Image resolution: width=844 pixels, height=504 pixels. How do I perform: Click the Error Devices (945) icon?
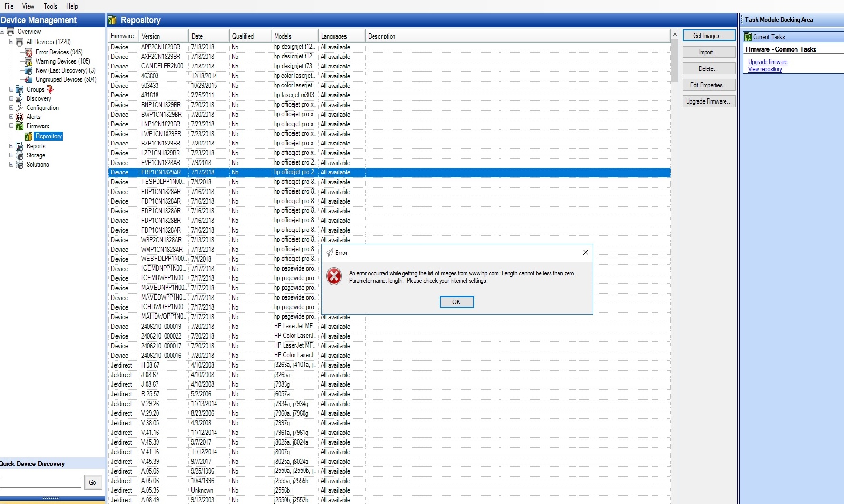(29, 52)
